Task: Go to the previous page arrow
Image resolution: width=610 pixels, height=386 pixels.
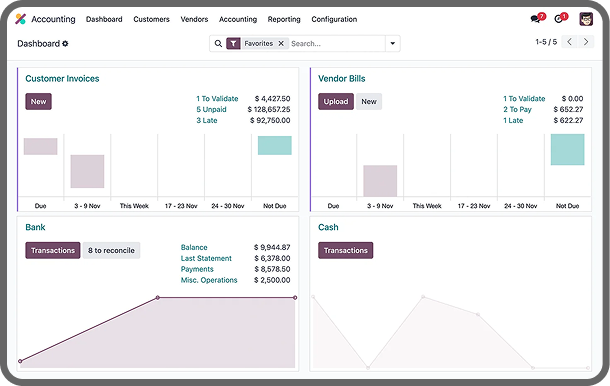Action: coord(570,42)
